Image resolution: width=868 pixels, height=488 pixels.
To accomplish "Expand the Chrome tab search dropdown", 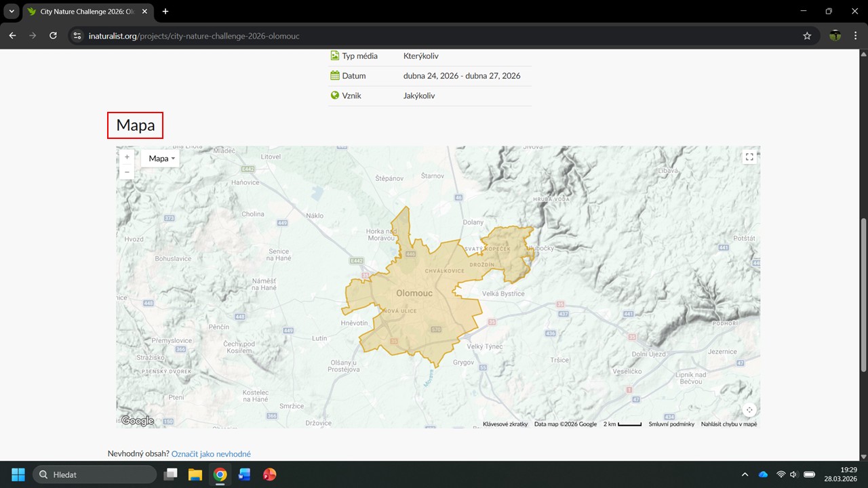I will coord(12,12).
